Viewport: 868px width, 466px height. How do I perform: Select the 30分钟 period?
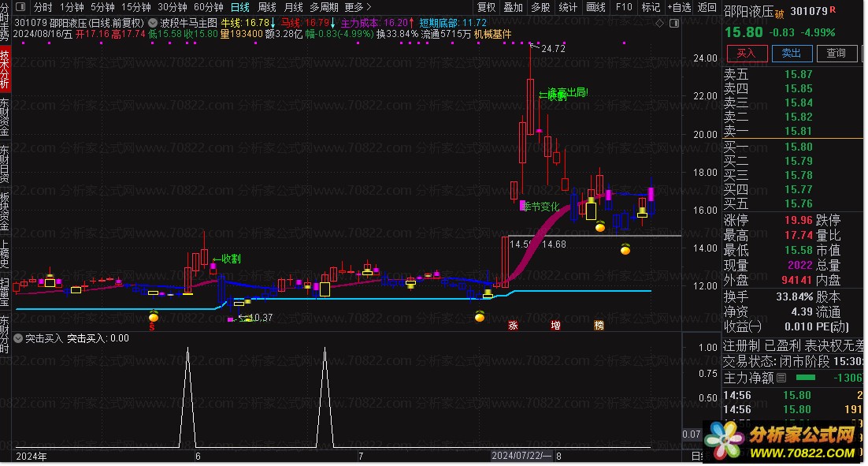(x=172, y=7)
